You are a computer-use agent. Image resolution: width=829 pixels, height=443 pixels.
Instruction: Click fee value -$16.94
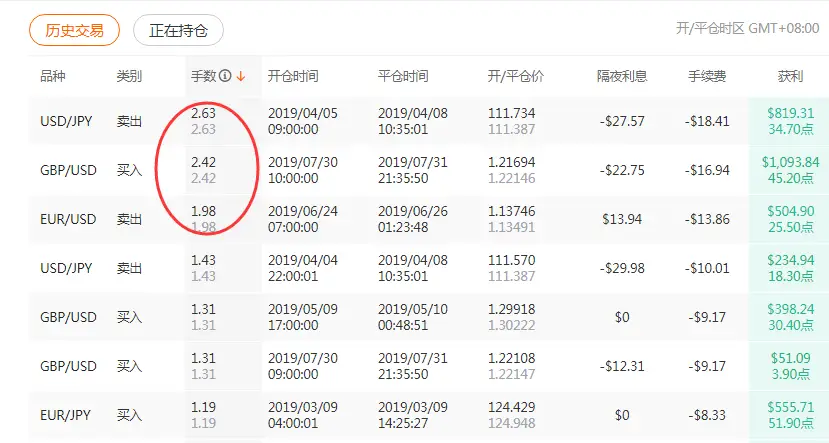[707, 170]
